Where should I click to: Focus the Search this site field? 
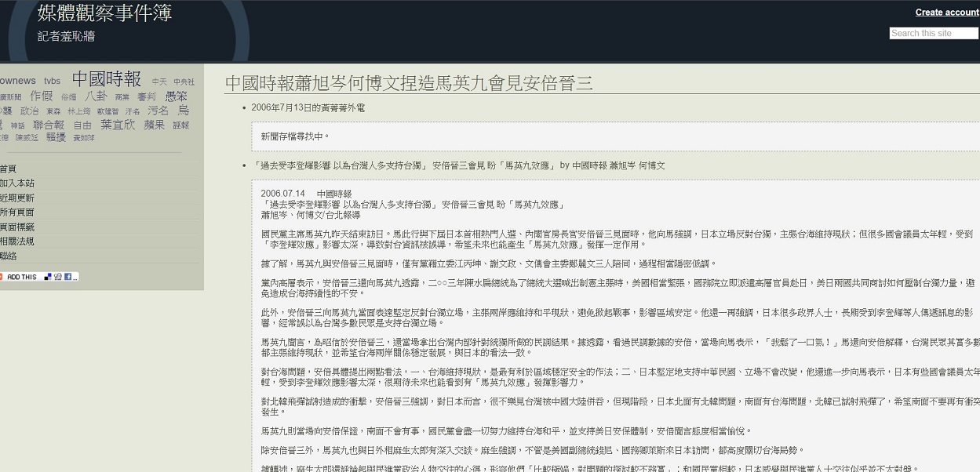pyautogui.click(x=933, y=33)
